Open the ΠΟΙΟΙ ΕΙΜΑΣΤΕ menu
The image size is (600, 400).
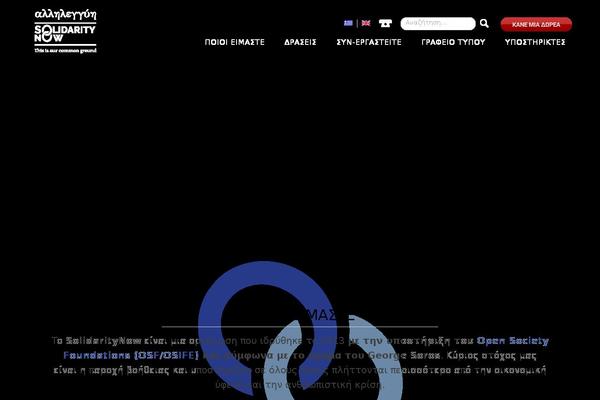[x=235, y=42]
